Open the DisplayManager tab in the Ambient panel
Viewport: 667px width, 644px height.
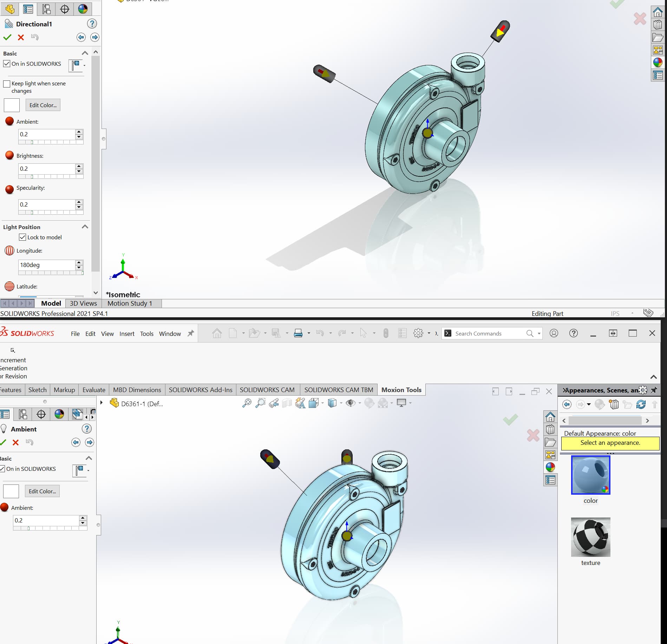pyautogui.click(x=59, y=414)
